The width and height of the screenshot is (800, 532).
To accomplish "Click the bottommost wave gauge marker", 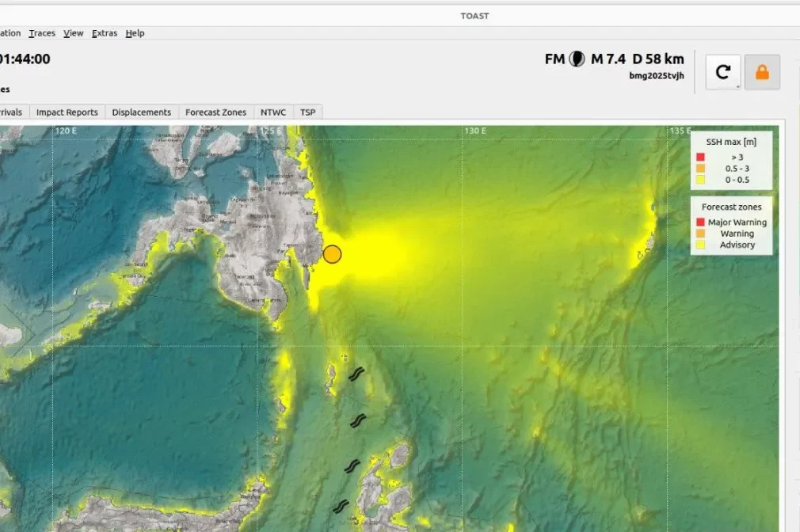I will click(341, 506).
